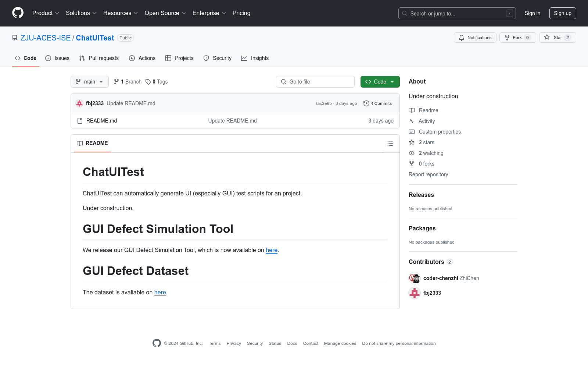The height and width of the screenshot is (368, 588).
Task: Open the green Code dropdown button
Action: click(380, 82)
